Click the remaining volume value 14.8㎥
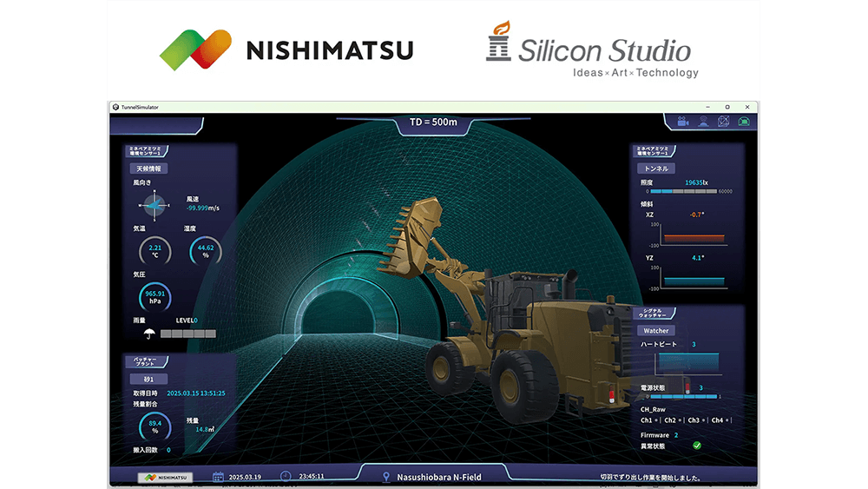The image size is (868, 489). point(205,429)
